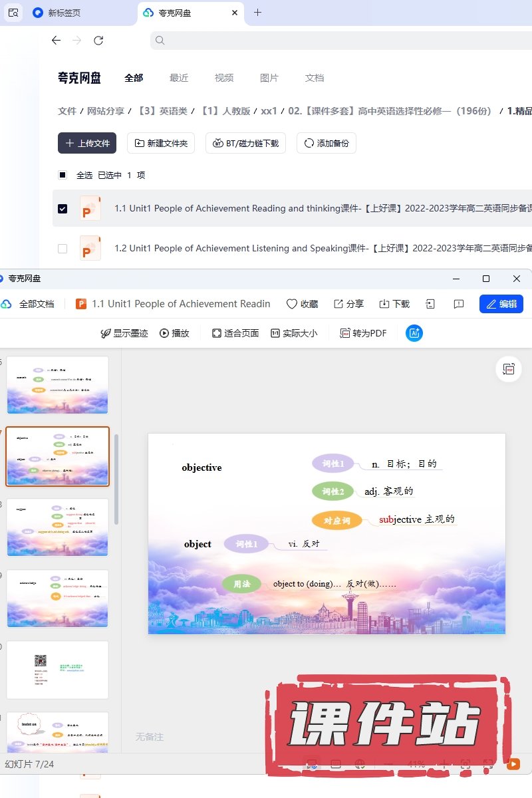532x798 pixels.
Task: Reload the page with the browser refresh icon
Action: point(98,41)
